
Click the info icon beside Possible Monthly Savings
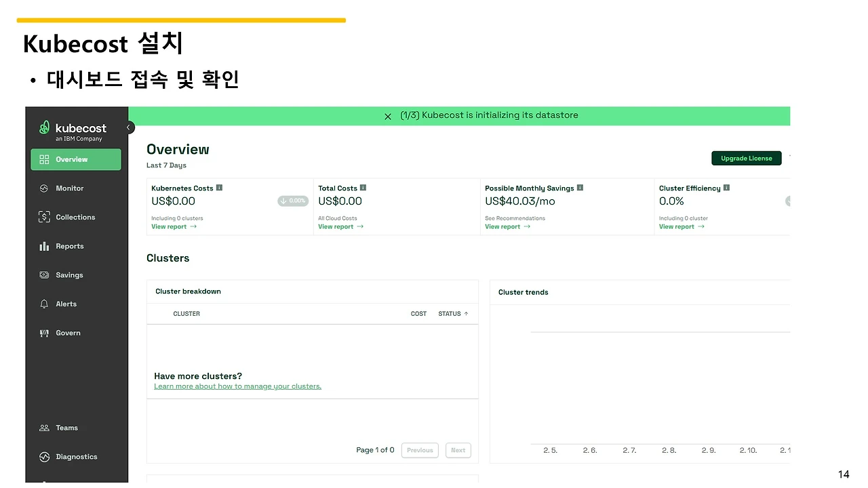click(x=580, y=188)
